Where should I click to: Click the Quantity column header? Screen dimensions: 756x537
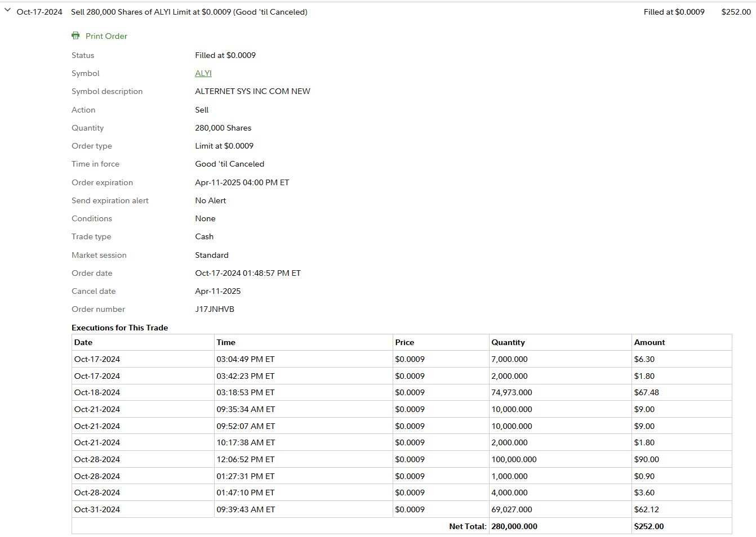click(508, 342)
